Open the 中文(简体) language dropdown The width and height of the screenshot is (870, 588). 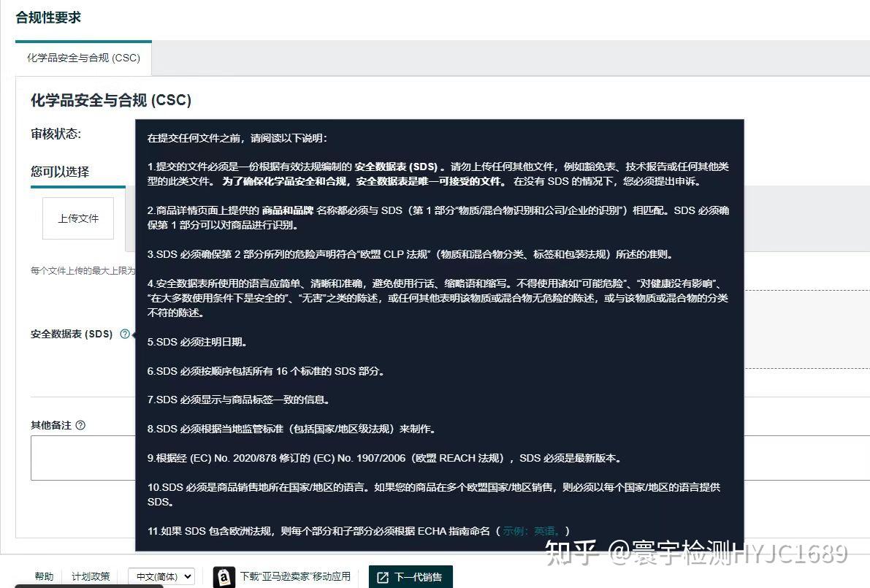161,576
